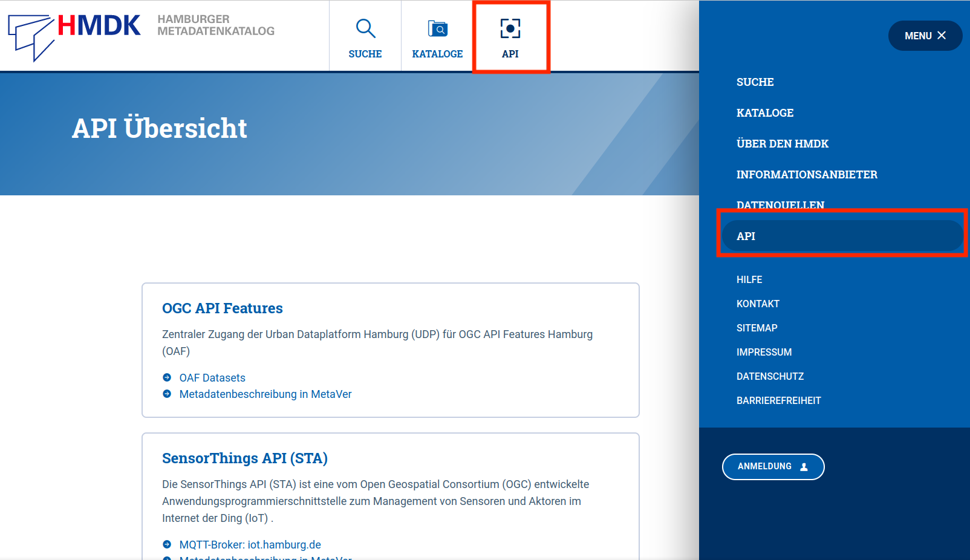Open Informationsanbieter menu entry

coord(807,174)
